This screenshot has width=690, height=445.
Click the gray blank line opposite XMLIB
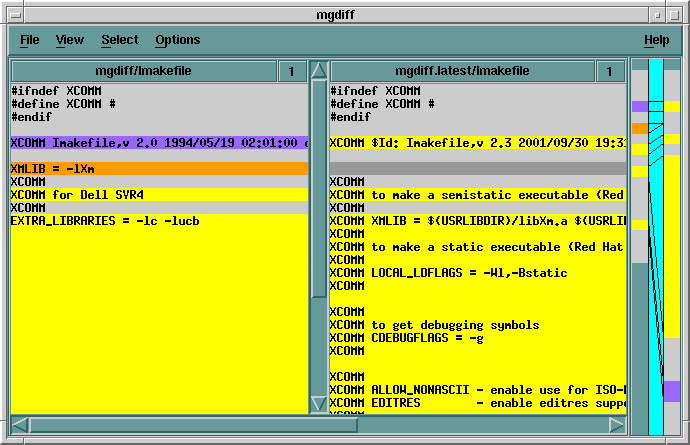(x=478, y=169)
